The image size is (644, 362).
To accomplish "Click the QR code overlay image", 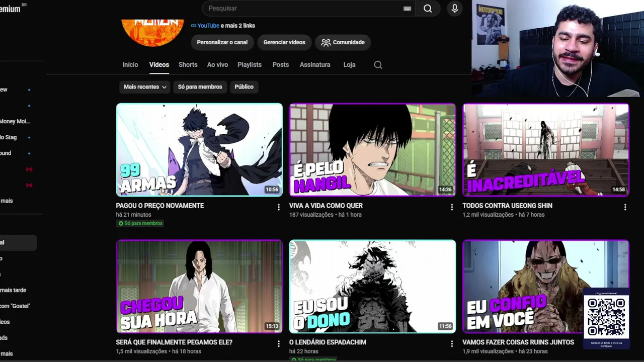I will pyautogui.click(x=606, y=317).
